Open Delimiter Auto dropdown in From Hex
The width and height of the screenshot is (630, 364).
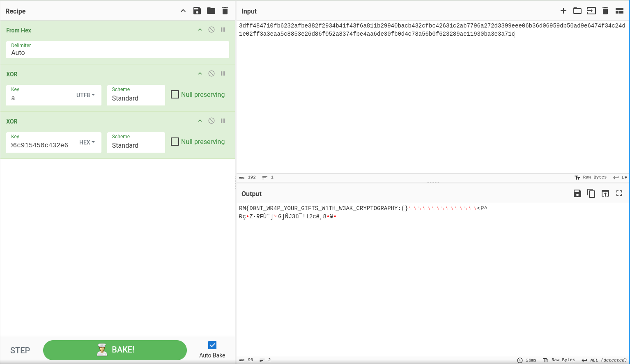click(x=117, y=50)
